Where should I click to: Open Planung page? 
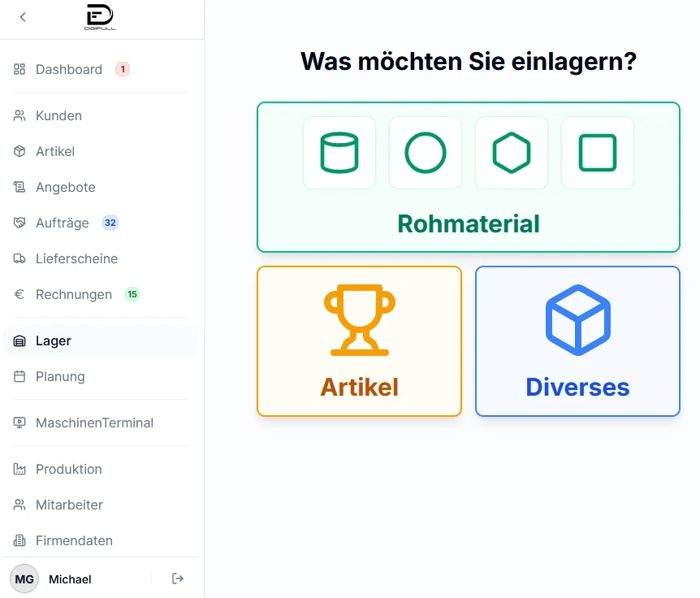click(100, 376)
